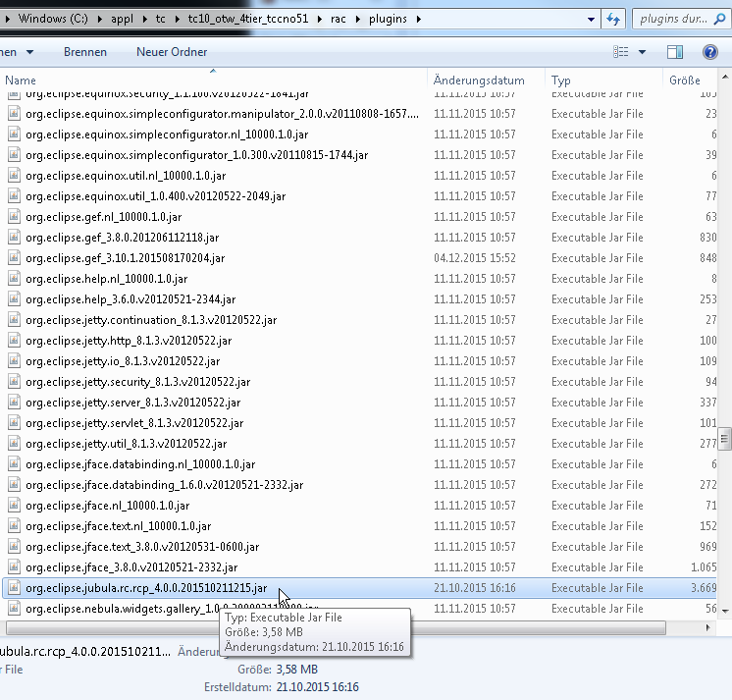Sort by Änderungsdatum column header
This screenshot has height=700, width=732.
pos(486,80)
